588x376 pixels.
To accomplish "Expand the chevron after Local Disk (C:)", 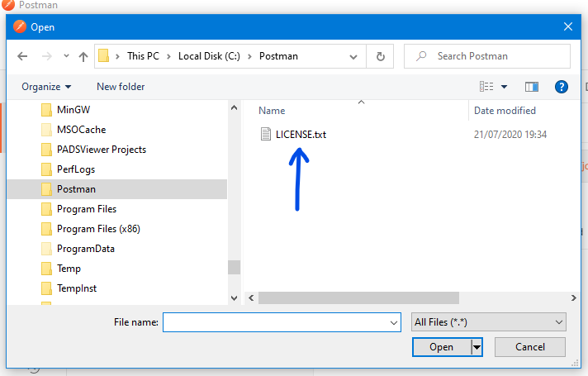I will pos(249,56).
